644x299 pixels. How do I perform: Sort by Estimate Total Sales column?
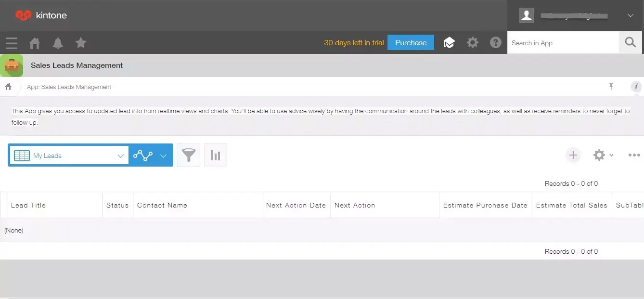point(572,205)
